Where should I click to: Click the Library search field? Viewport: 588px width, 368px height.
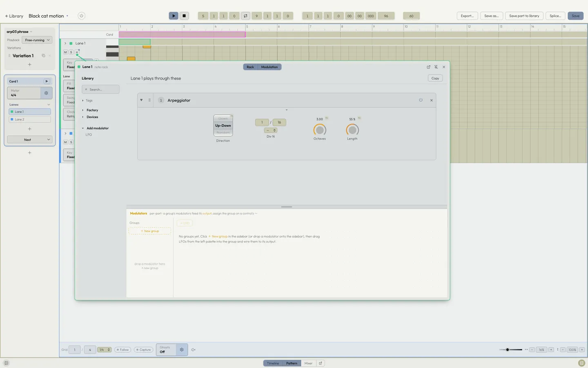click(100, 89)
